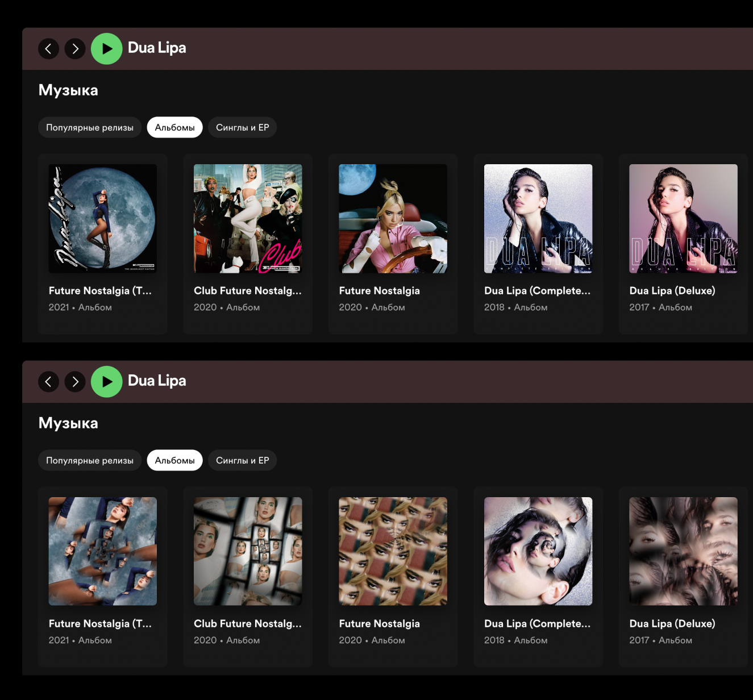Click 'Dua Lipa' artist name in upper header

coord(157,48)
